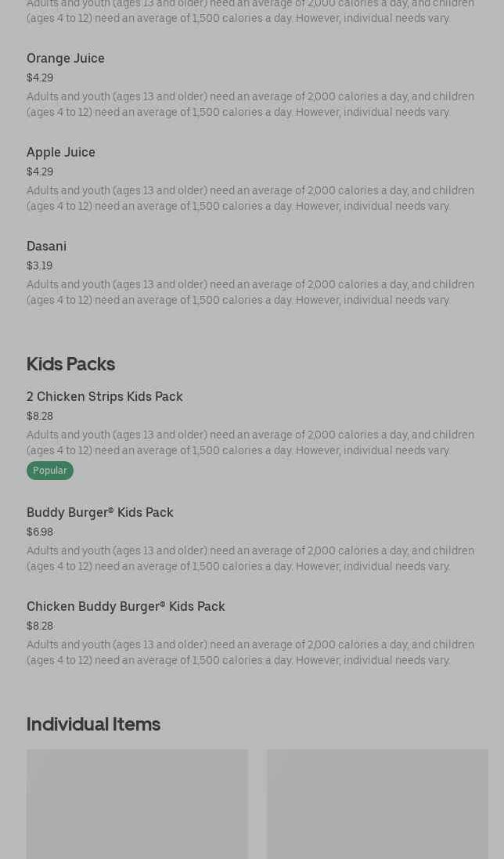Click the Kids Packs section heading
This screenshot has width=504, height=859.
(71, 364)
